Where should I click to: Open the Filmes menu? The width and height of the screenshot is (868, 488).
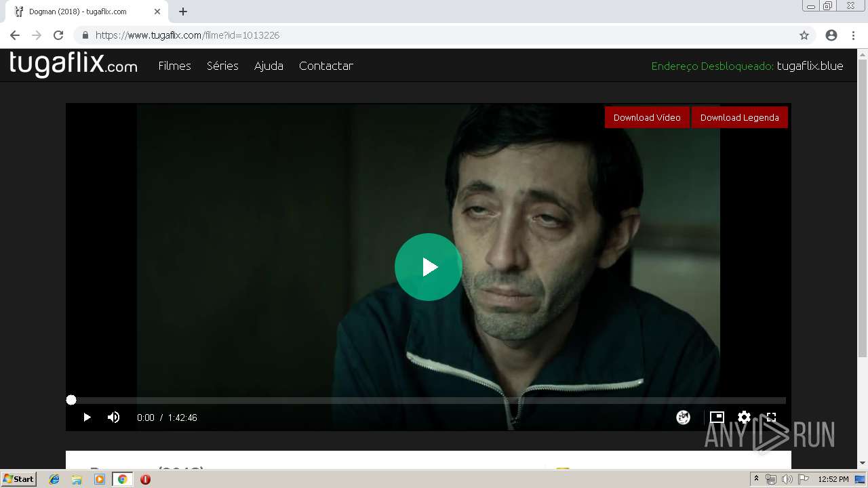coord(174,66)
